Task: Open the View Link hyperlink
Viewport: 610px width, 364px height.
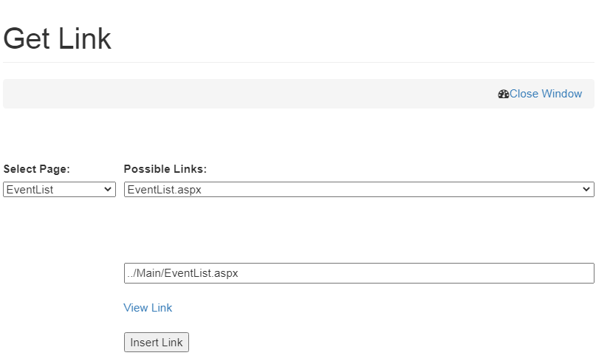Action: click(x=148, y=308)
